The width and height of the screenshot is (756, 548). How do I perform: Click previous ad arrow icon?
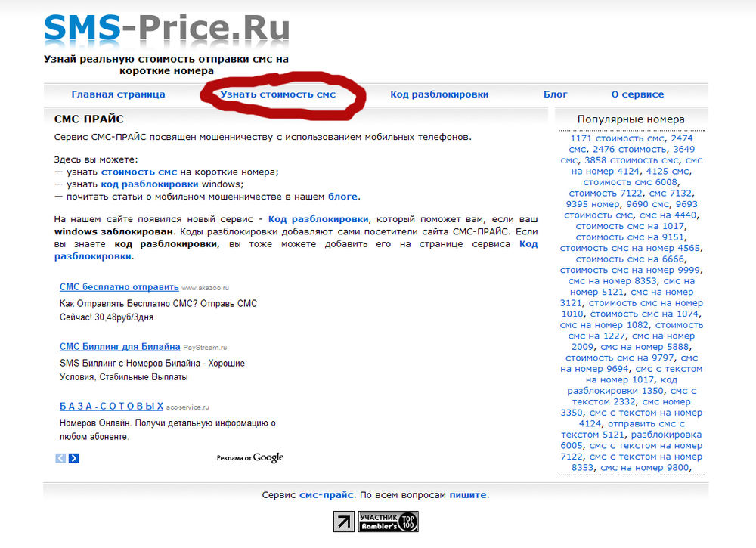pos(60,458)
